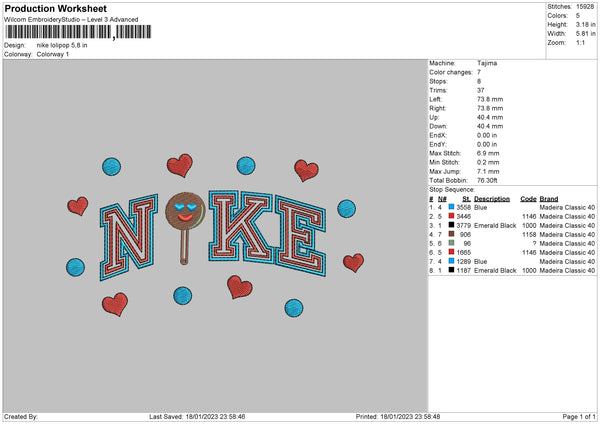Click the Machine value 'Tajima'
The height and width of the screenshot is (424, 600).
[487, 63]
